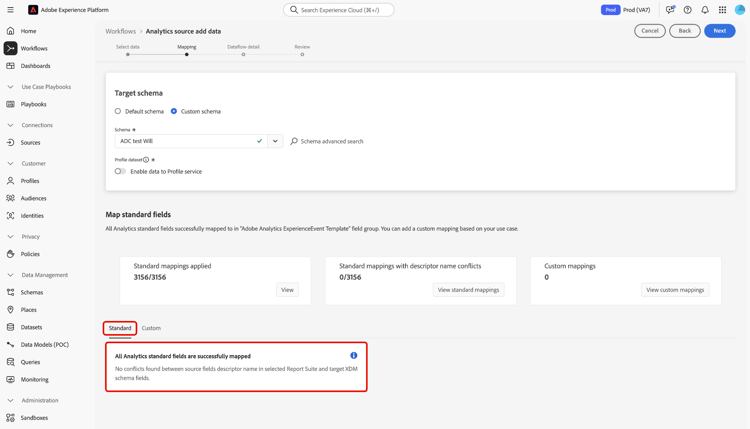This screenshot has height=429, width=750.
Task: Open Schema advanced search
Action: (x=327, y=141)
